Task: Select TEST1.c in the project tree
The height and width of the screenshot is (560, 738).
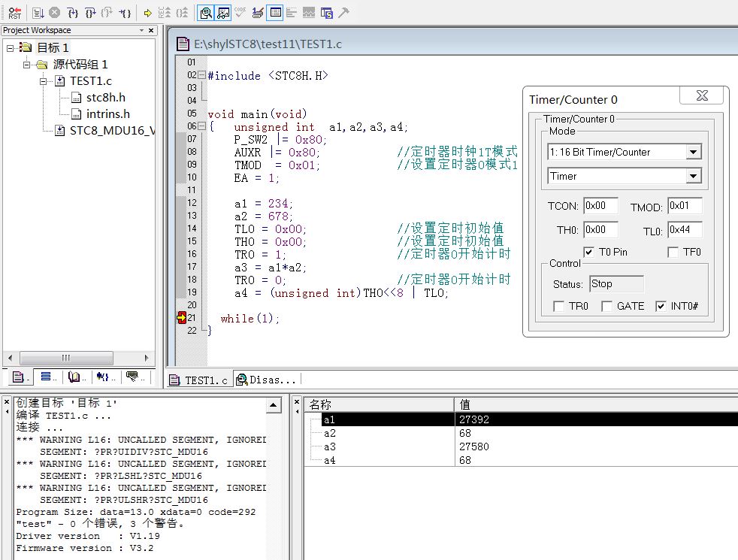Action: [x=90, y=81]
